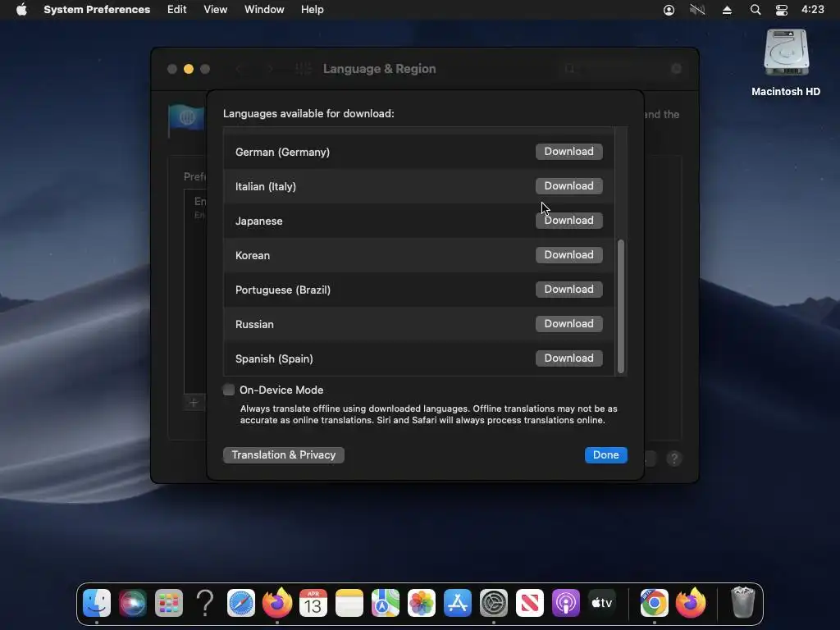The image size is (840, 630).
Task: Launch Siri from the Dock
Action: [132, 603]
